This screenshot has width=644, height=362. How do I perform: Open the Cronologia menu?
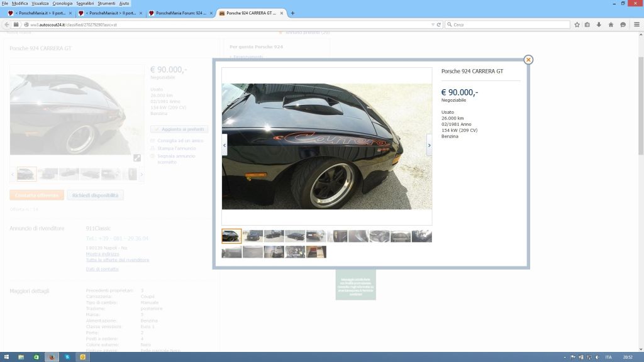point(62,3)
